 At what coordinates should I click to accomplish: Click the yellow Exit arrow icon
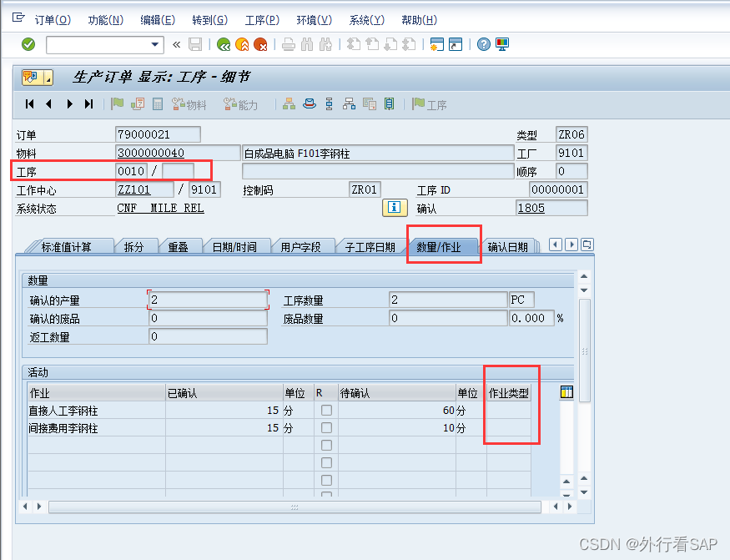coord(242,45)
